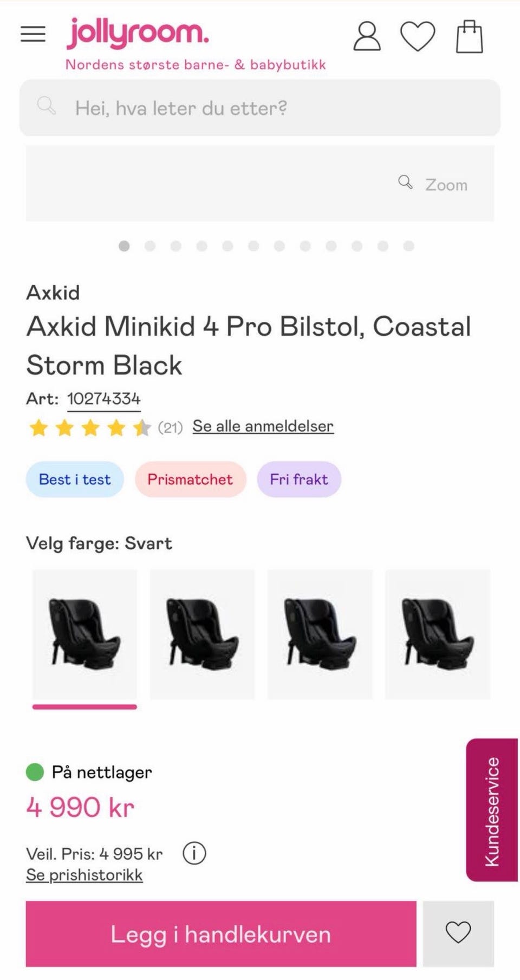520x980 pixels.
Task: Click 'Legg i handlekurven' add-to-cart button
Action: point(221,934)
